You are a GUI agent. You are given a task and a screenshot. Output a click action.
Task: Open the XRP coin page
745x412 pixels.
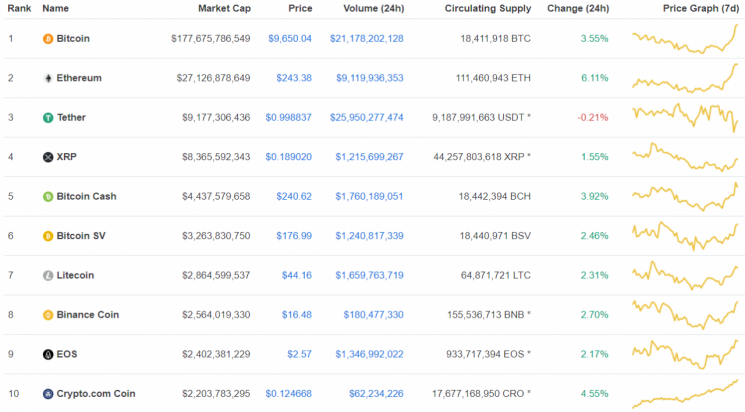coord(67,157)
